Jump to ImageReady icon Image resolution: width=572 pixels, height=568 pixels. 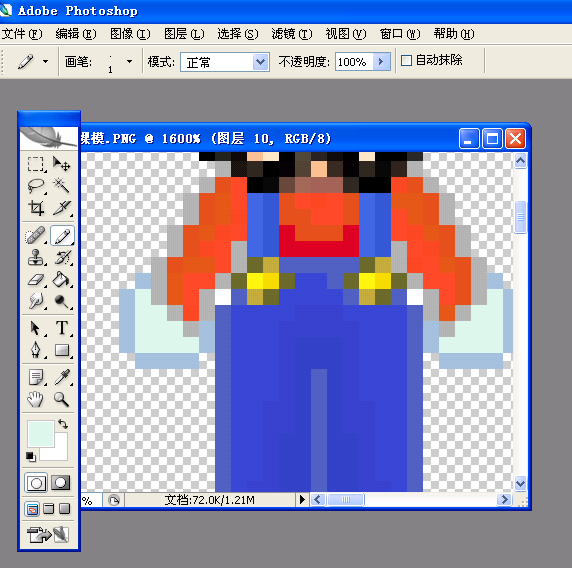(x=47, y=535)
